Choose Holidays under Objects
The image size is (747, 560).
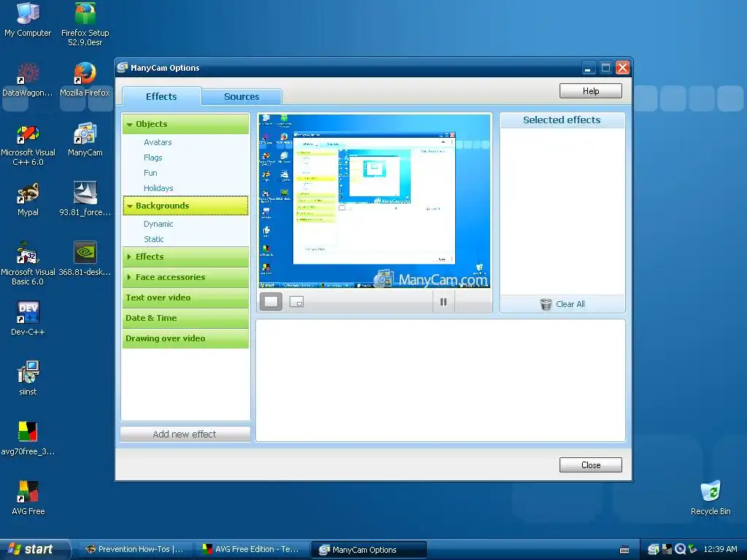pos(158,188)
